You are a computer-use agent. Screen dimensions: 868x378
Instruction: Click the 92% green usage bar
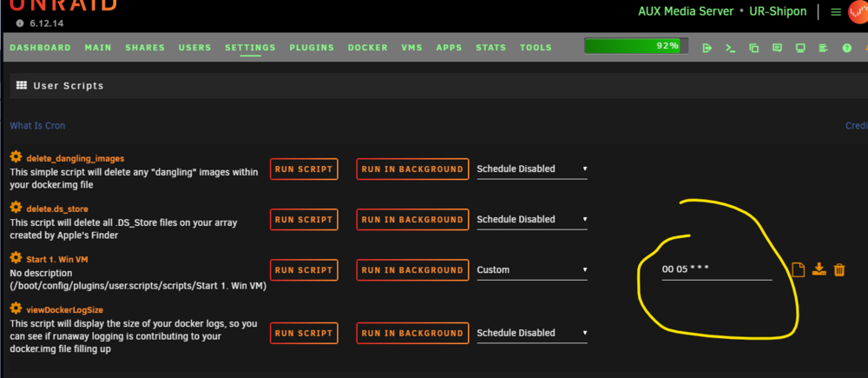pos(636,46)
